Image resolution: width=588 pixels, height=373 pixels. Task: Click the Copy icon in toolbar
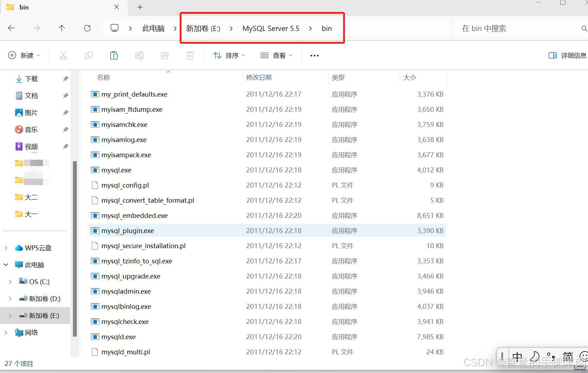(x=89, y=55)
